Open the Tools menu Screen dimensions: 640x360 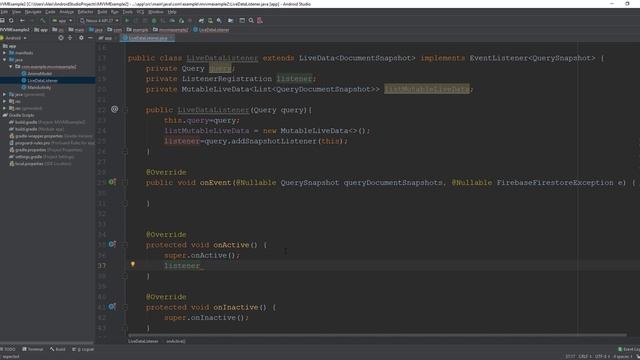128,12
